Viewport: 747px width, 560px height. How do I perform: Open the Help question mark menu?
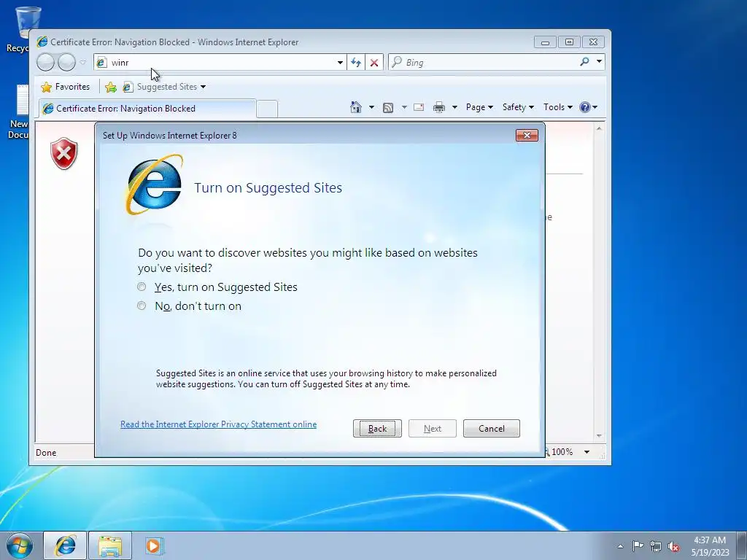pyautogui.click(x=589, y=107)
